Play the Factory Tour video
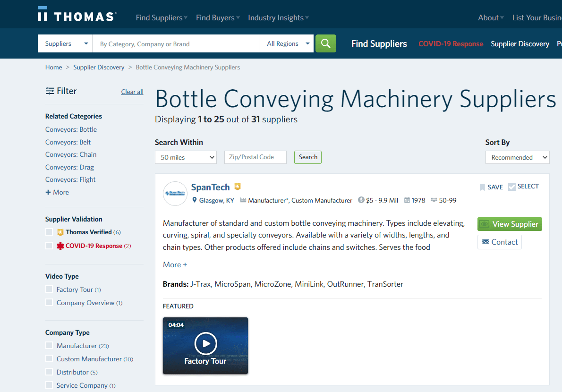The height and width of the screenshot is (392, 562). [x=205, y=344]
